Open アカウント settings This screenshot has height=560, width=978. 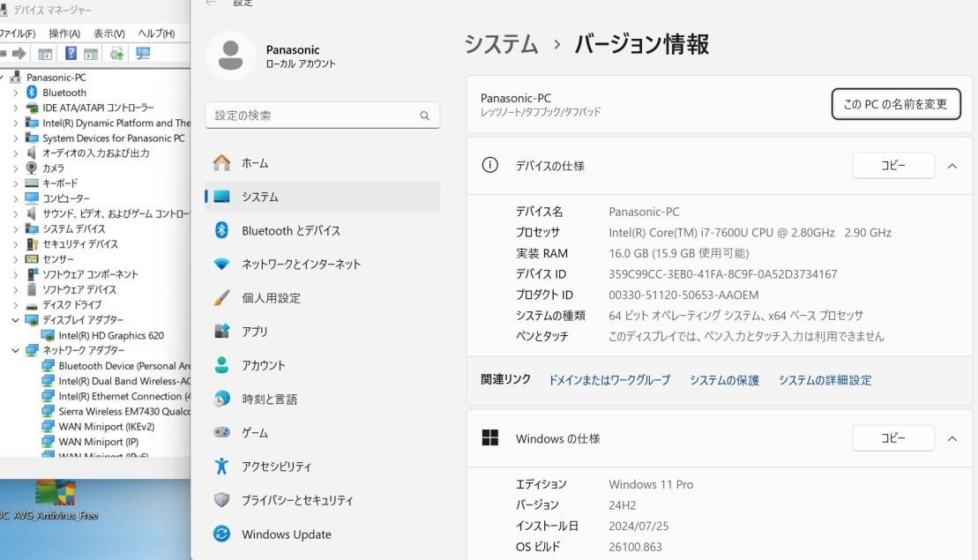tap(323, 365)
